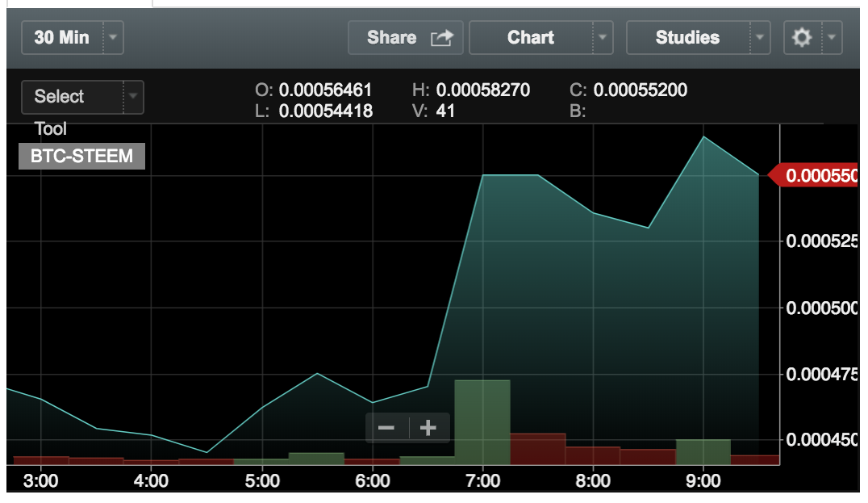Open the Chart type menu

pyautogui.click(x=540, y=38)
